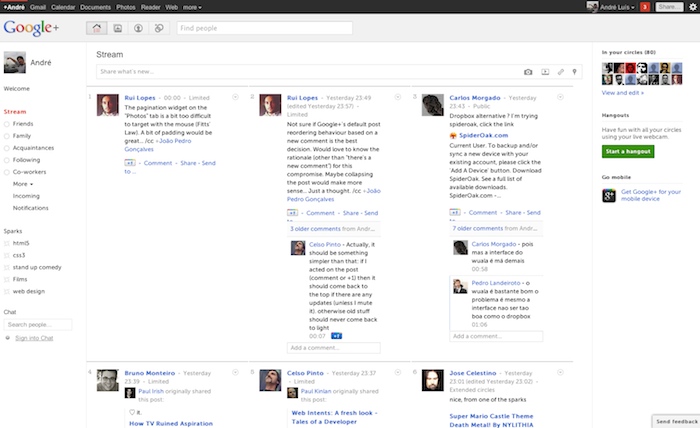This screenshot has width=700, height=428.
Task: Click the Start a hangout button
Action: click(628, 151)
